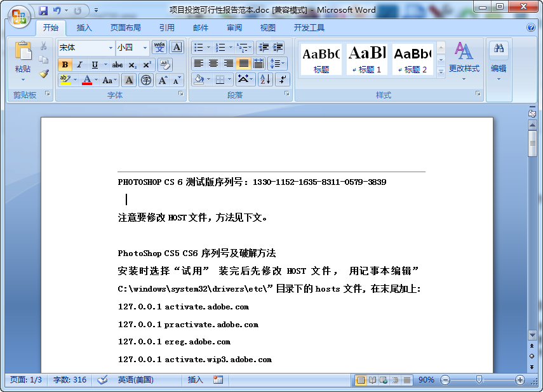Click the Format Painter brush
The width and height of the screenshot is (543, 392).
44,74
